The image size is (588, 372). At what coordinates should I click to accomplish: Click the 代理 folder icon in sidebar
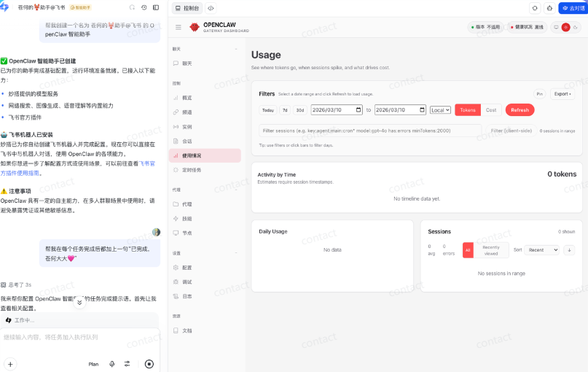coord(176,204)
